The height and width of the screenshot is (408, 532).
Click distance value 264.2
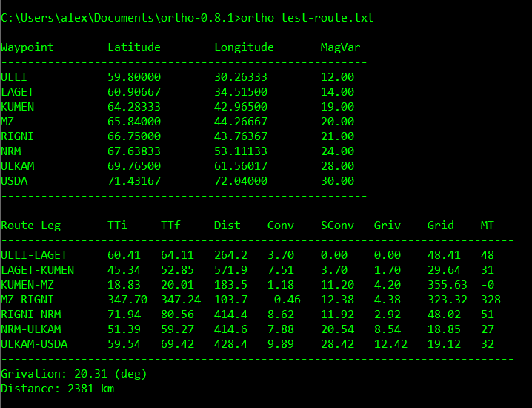point(230,255)
